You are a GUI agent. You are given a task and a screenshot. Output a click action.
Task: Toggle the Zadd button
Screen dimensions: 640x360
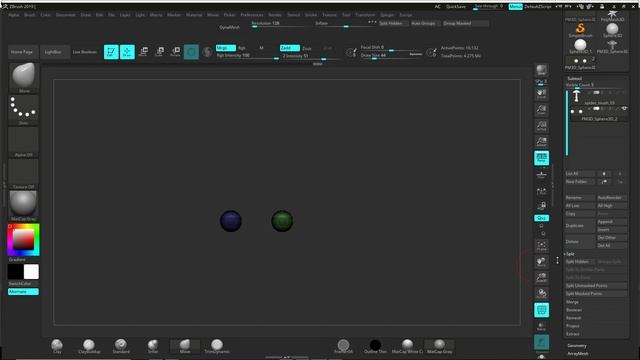tap(290, 48)
